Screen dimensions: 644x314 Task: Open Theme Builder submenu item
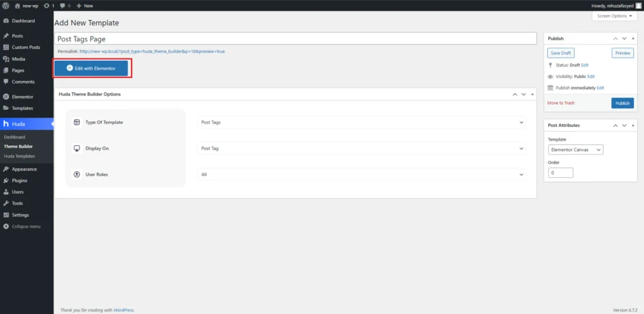18,146
